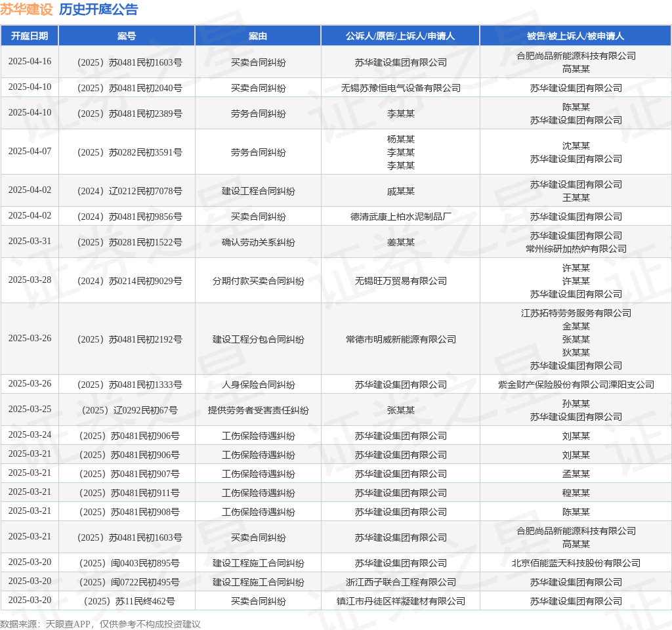Select the 案由 column header
Screen dimensions: 672x630
pos(258,36)
